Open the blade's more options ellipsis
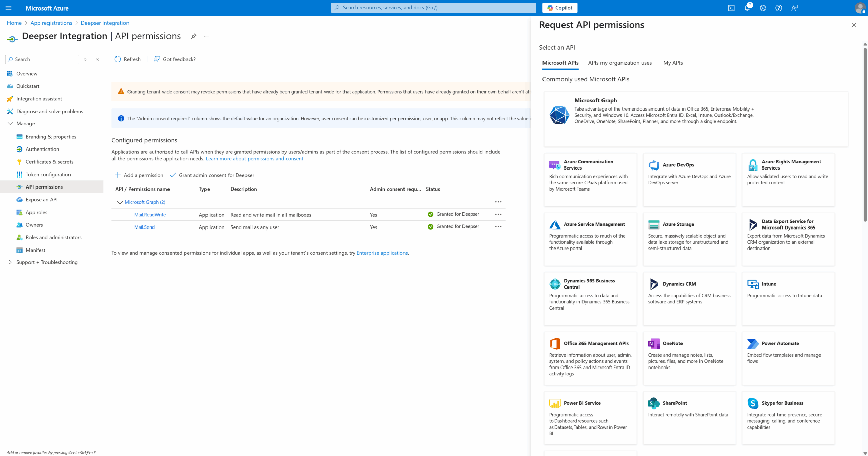This screenshot has height=456, width=868. [x=206, y=36]
